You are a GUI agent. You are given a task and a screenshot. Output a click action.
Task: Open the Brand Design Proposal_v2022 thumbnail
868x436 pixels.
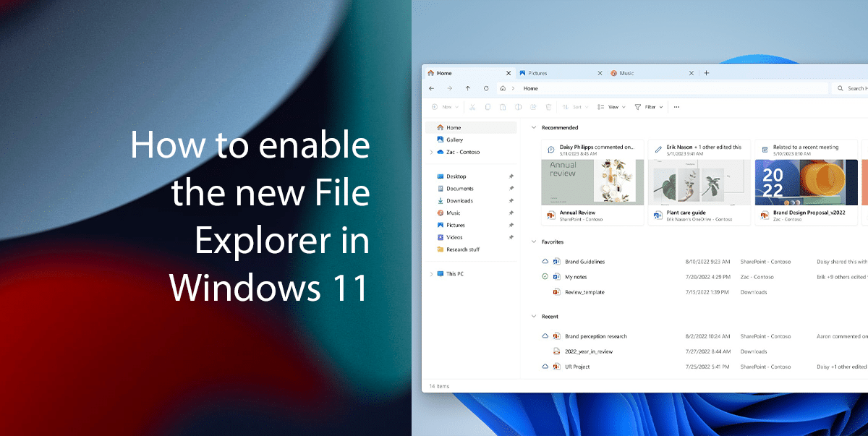(x=807, y=182)
